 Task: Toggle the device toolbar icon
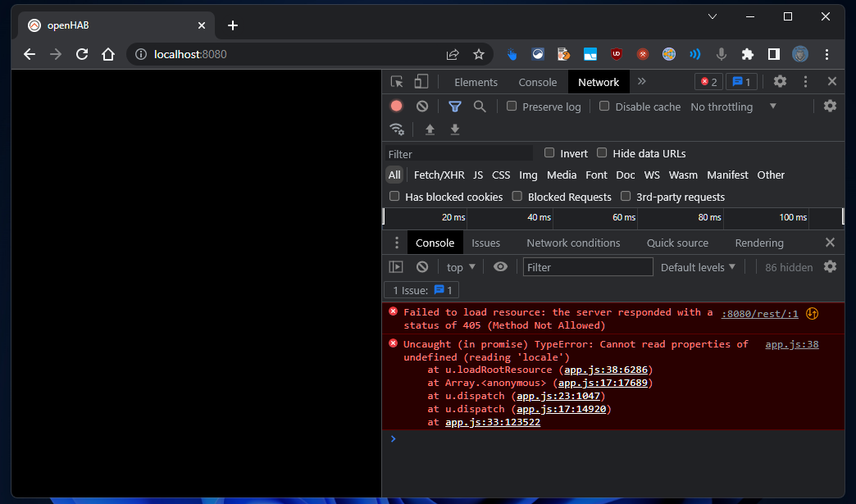[421, 82]
